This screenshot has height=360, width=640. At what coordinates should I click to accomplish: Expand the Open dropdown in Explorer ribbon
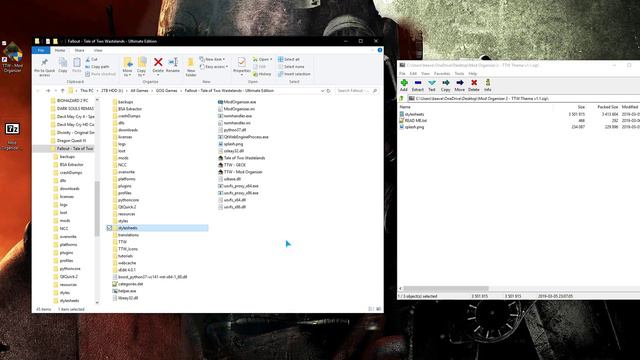[262, 60]
